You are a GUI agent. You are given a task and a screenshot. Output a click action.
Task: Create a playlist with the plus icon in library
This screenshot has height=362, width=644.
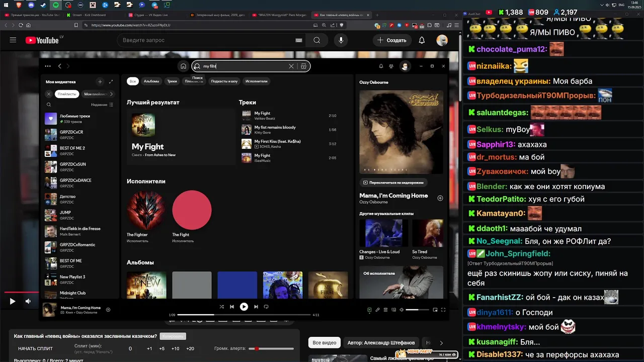pos(100,81)
